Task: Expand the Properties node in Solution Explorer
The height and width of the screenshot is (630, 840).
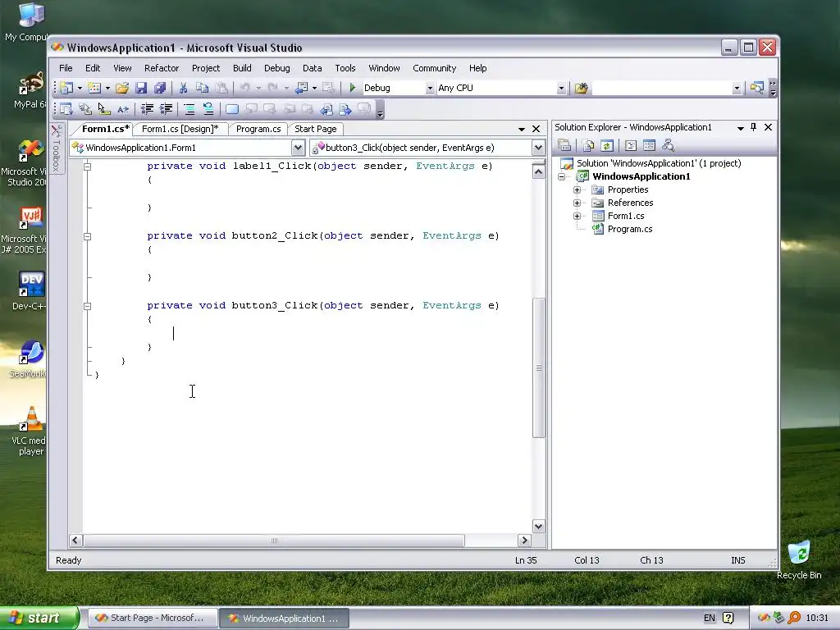Action: (x=577, y=189)
